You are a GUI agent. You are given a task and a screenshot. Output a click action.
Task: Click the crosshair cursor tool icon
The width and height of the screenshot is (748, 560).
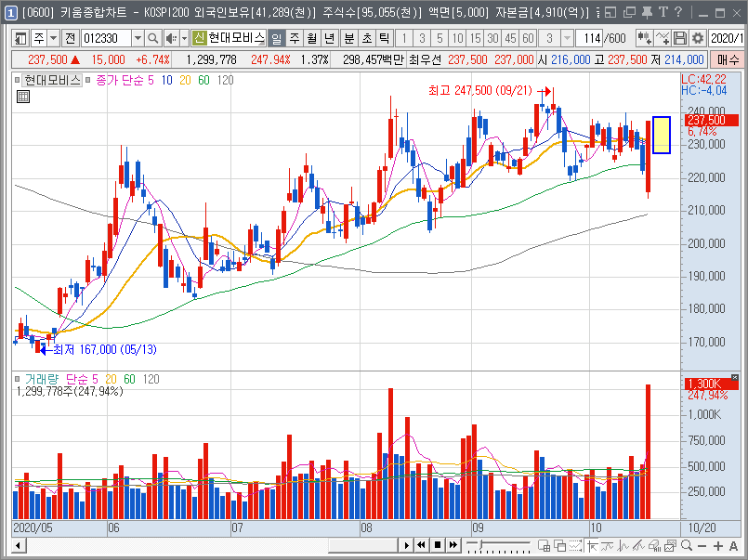pyautogui.click(x=593, y=546)
